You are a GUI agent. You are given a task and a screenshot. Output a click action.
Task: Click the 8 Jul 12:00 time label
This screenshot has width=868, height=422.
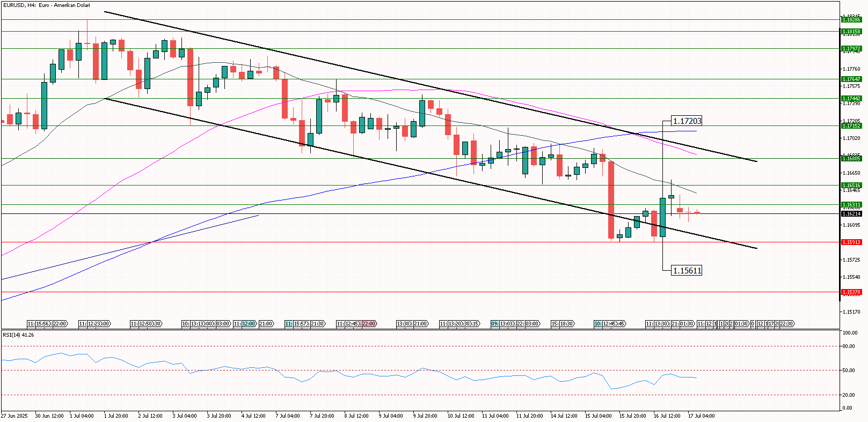tap(356, 416)
